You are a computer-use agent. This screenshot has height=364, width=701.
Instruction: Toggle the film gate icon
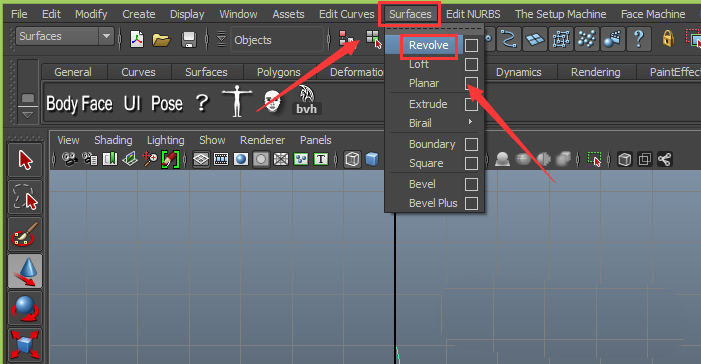tap(221, 159)
